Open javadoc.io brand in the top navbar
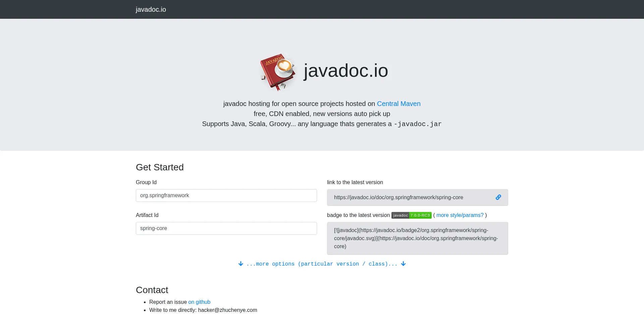 [x=151, y=9]
